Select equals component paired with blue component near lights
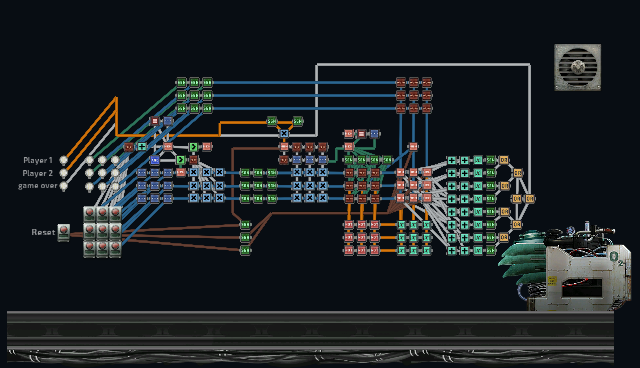 [155, 121]
